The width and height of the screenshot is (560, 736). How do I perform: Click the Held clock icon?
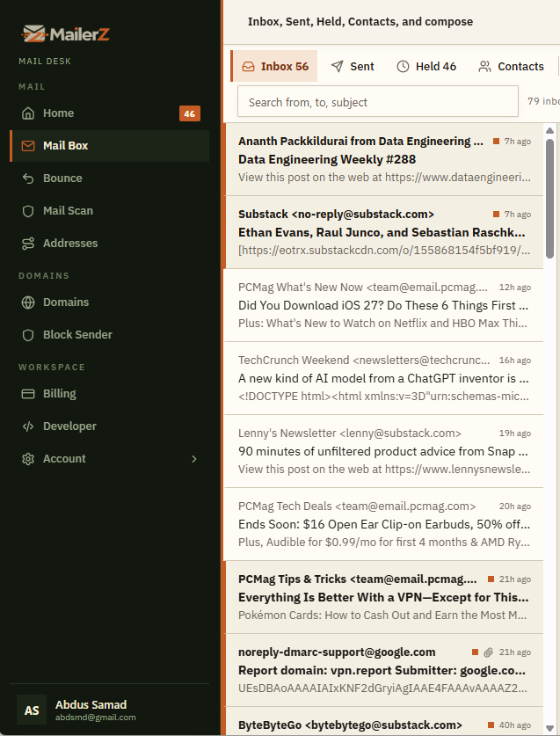[403, 67]
